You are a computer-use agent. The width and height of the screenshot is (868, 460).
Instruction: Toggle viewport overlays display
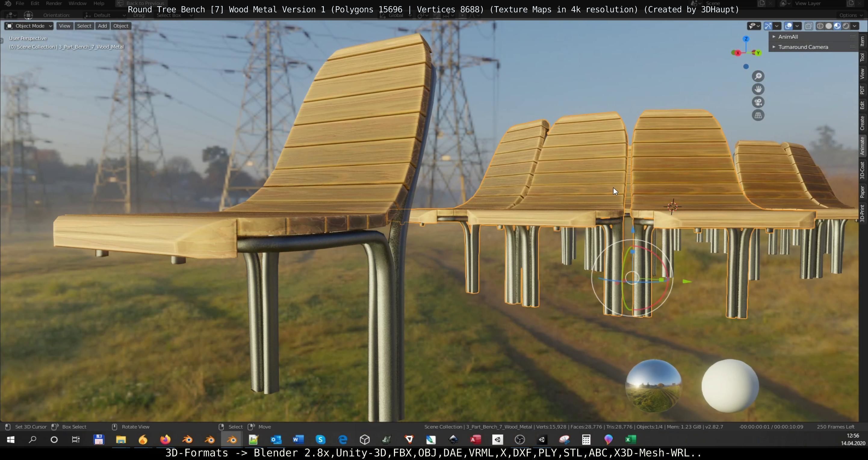[789, 26]
